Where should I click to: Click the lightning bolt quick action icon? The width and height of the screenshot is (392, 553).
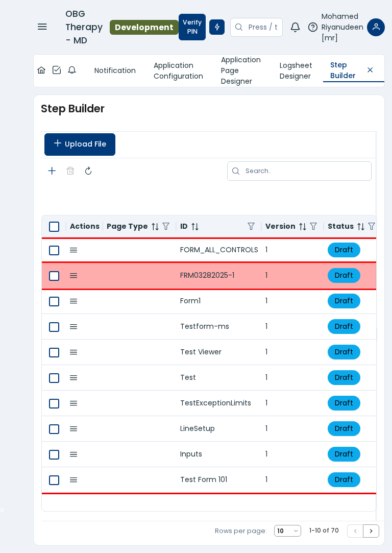tap(217, 27)
